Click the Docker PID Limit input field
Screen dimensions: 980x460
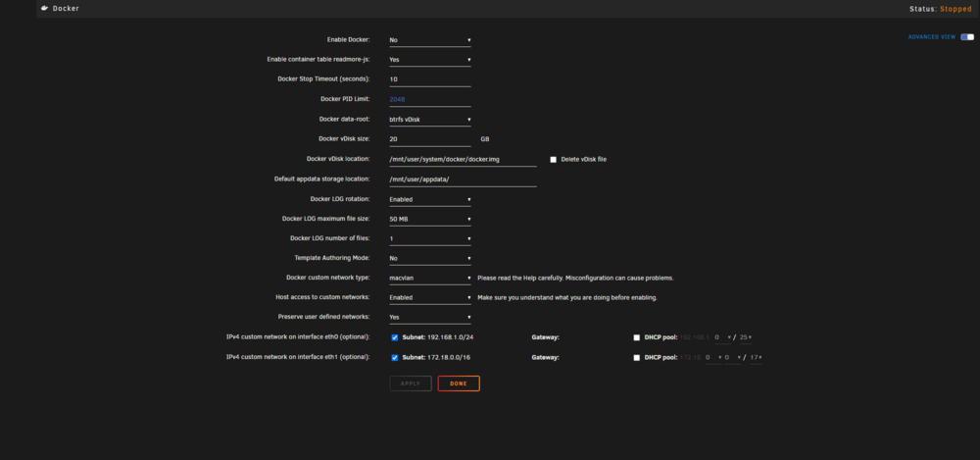[x=430, y=99]
